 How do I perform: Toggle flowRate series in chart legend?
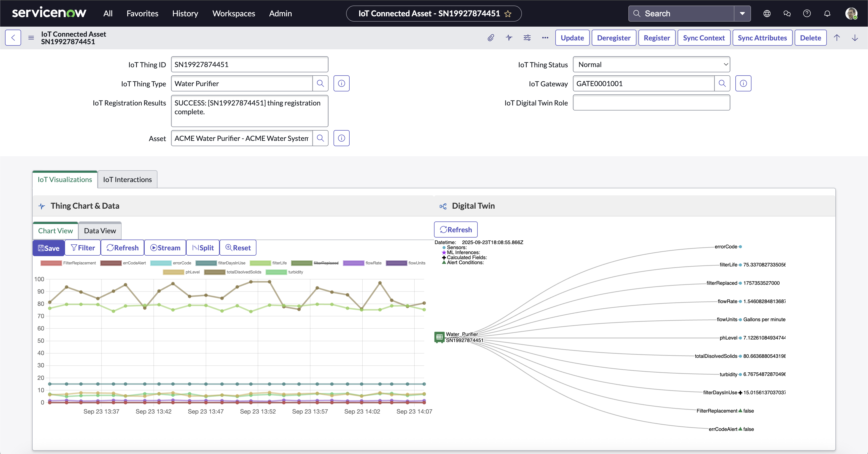pos(362,263)
